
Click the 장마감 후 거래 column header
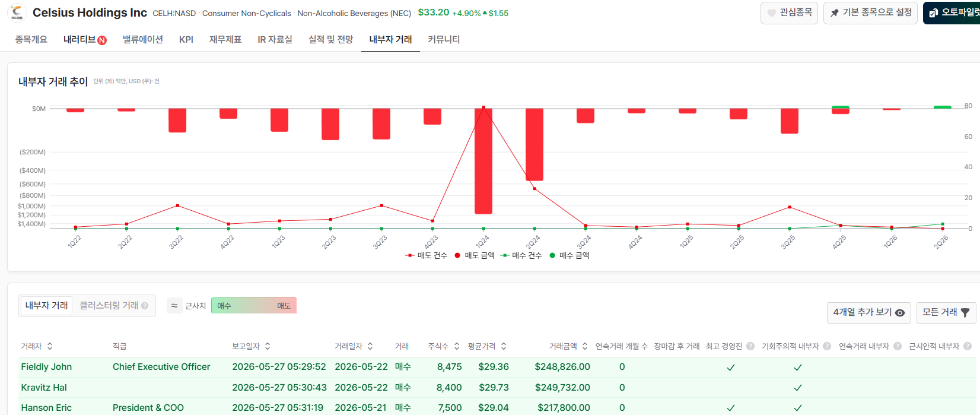[x=677, y=346]
